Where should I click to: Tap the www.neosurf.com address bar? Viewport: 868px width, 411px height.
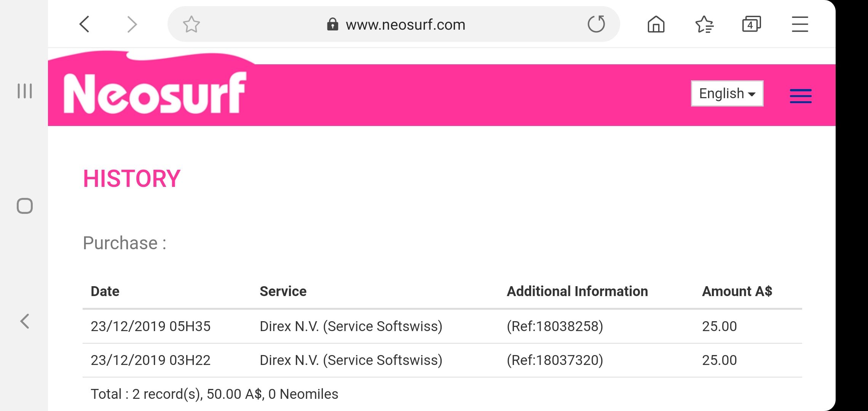click(405, 25)
